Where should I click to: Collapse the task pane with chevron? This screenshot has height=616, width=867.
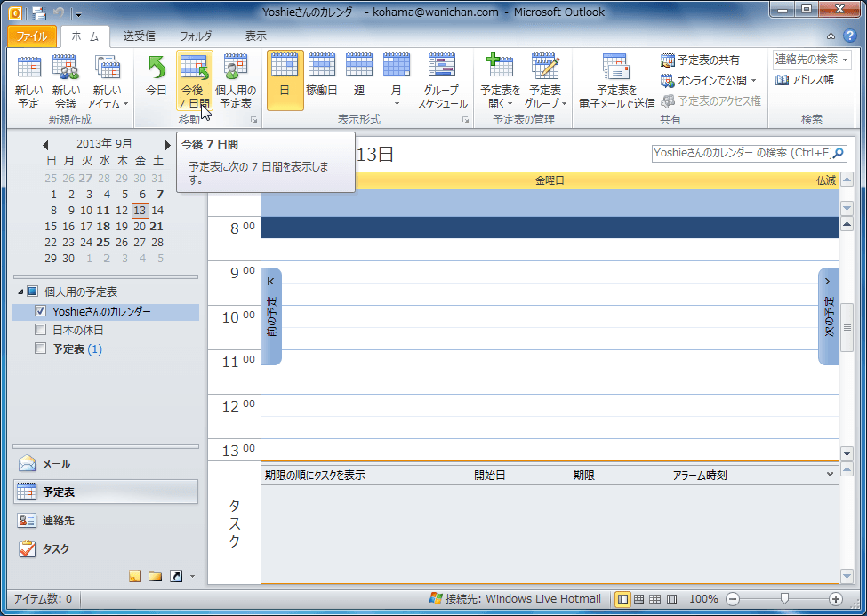[830, 475]
